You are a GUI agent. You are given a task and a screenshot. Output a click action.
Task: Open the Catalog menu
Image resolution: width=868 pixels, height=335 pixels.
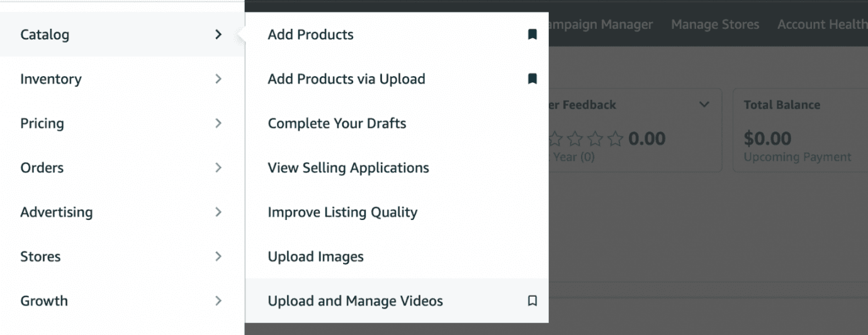pos(122,35)
